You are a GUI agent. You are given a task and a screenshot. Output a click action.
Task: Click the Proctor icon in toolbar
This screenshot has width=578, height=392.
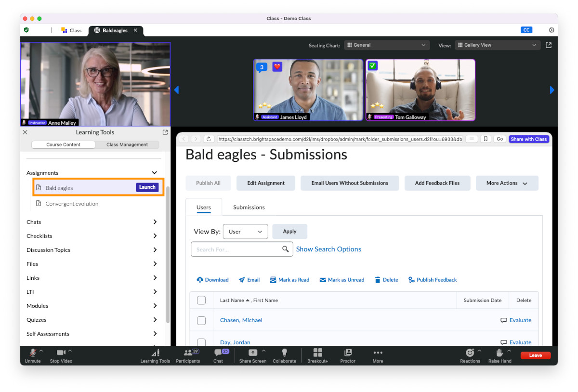[348, 353]
